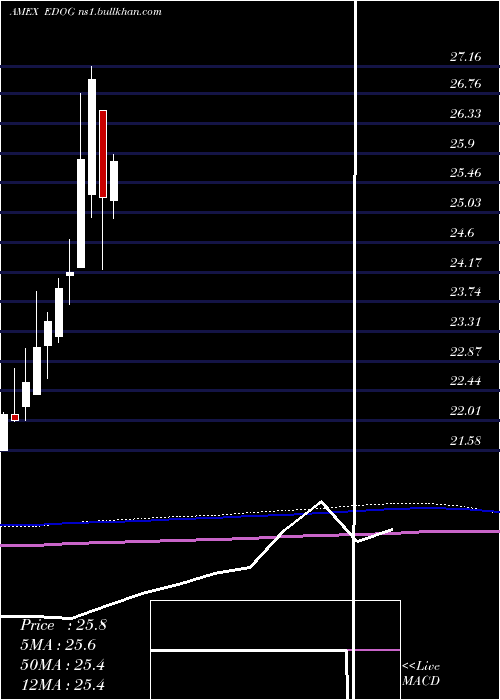Click the 5MA : 25.6 readout

(x=58, y=645)
